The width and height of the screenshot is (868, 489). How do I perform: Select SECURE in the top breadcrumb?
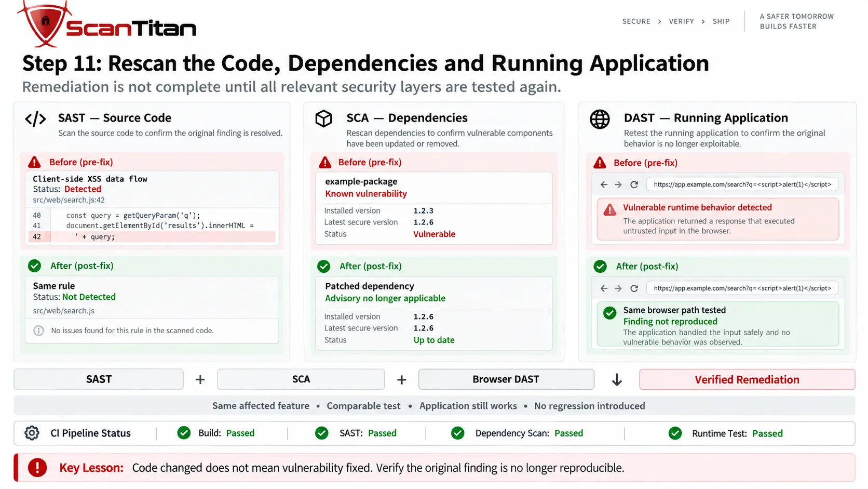tap(636, 21)
